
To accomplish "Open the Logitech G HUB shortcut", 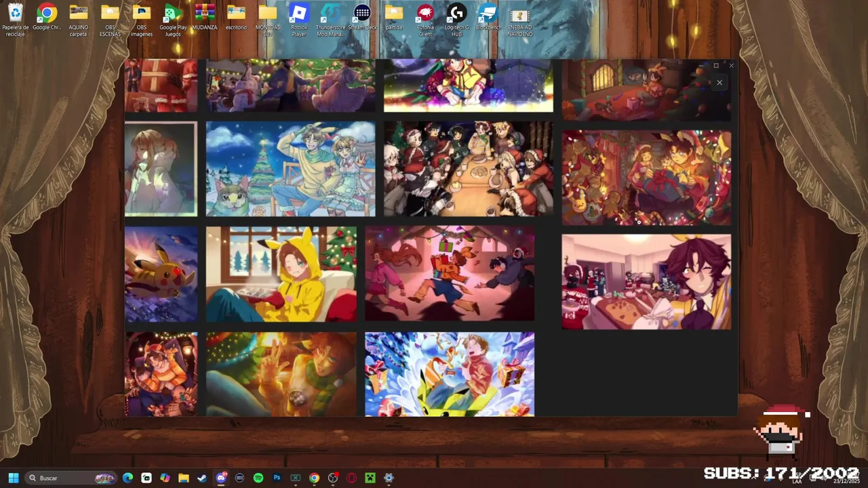I will click(x=457, y=20).
